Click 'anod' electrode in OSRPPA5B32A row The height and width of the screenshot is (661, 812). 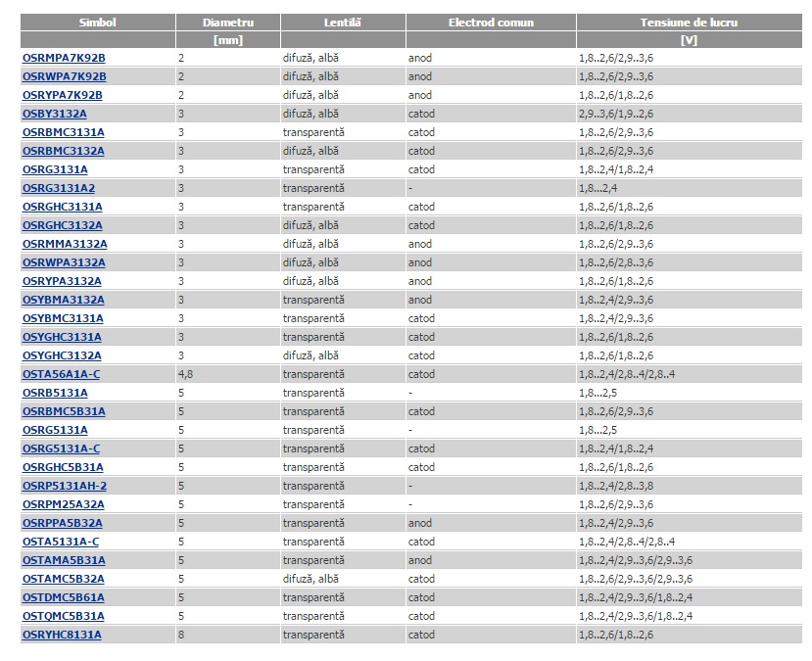pos(419,523)
